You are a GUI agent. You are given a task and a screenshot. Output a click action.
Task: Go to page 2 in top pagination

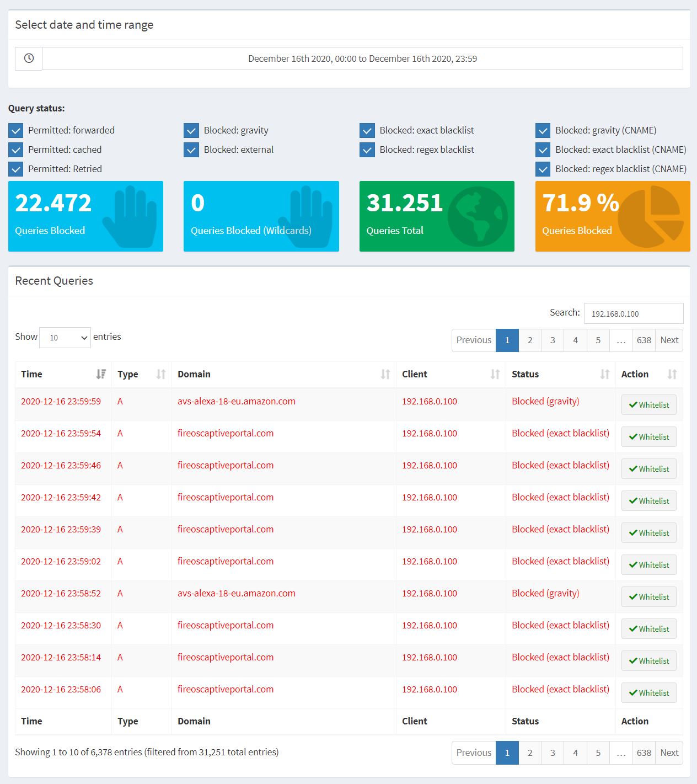(x=530, y=340)
